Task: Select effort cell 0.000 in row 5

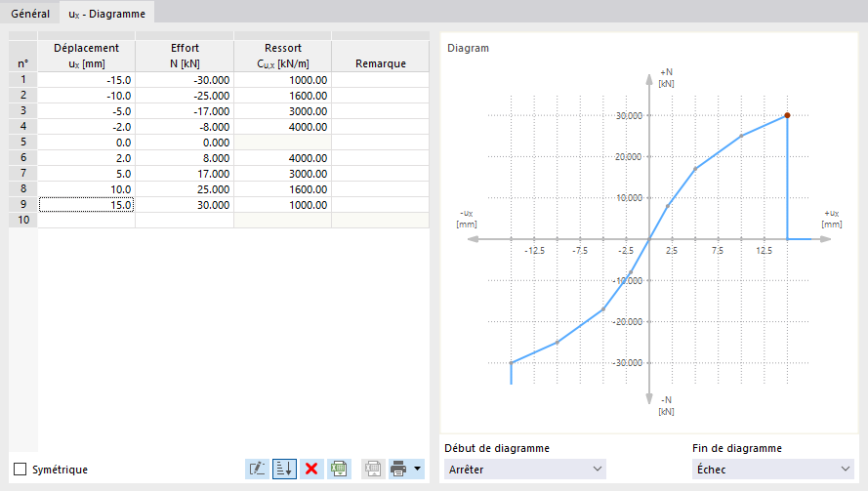Action: pyautogui.click(x=185, y=143)
